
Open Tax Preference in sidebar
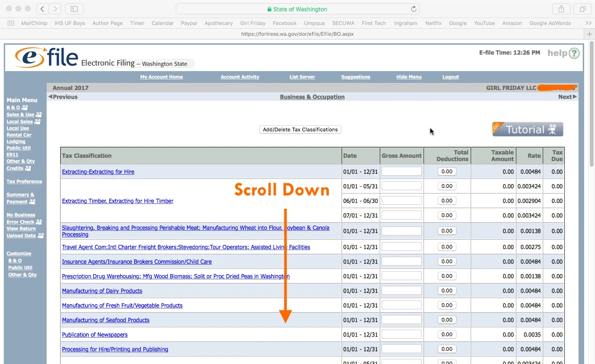point(24,181)
